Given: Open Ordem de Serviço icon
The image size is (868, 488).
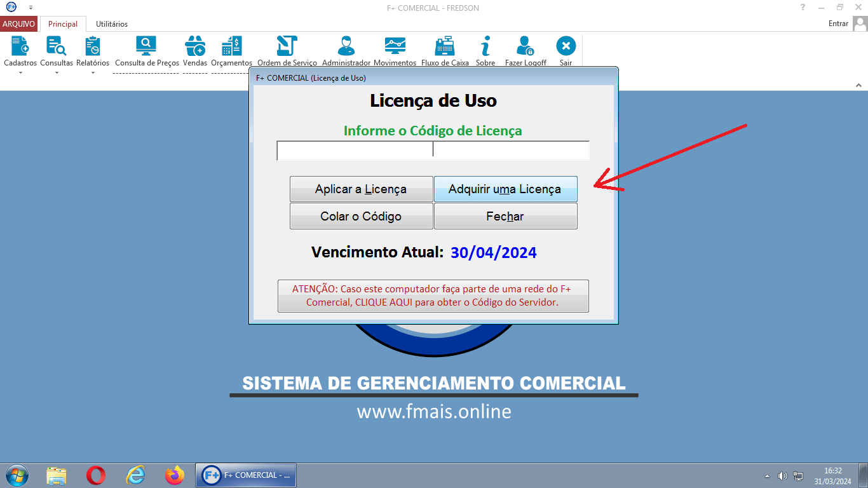Looking at the screenshot, I should click(287, 46).
